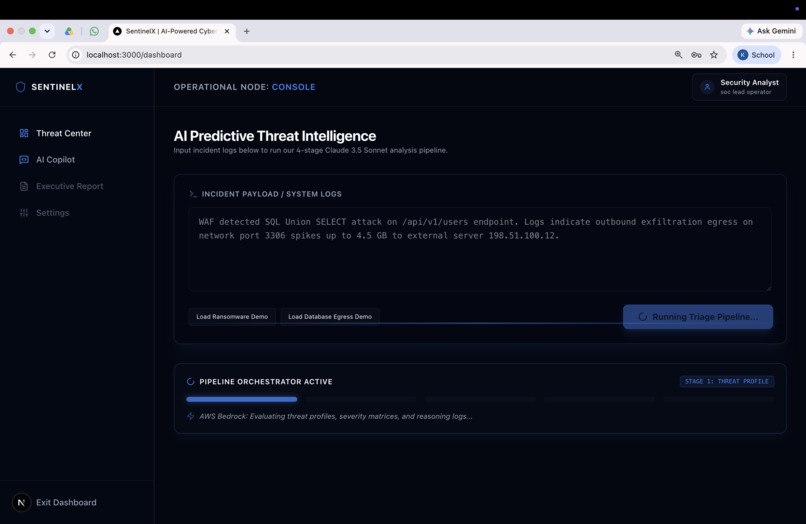Close the SentinelX tab
Image resolution: width=806 pixels, height=524 pixels.
227,31
